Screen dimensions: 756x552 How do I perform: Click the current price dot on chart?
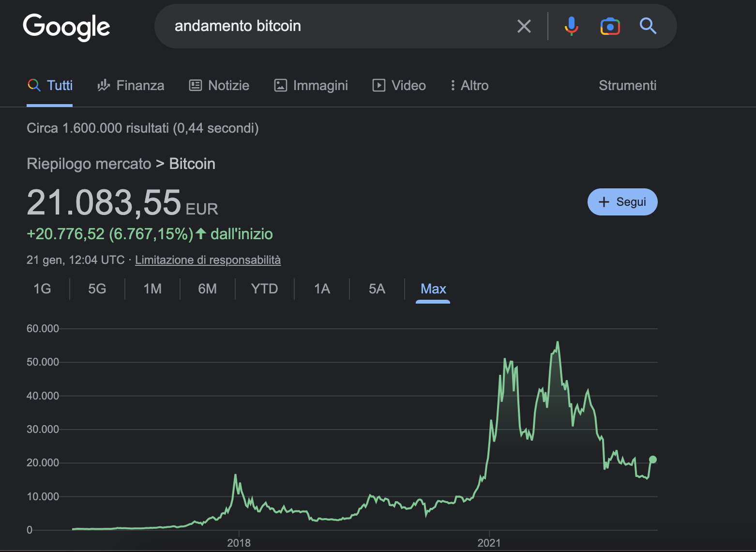point(653,460)
